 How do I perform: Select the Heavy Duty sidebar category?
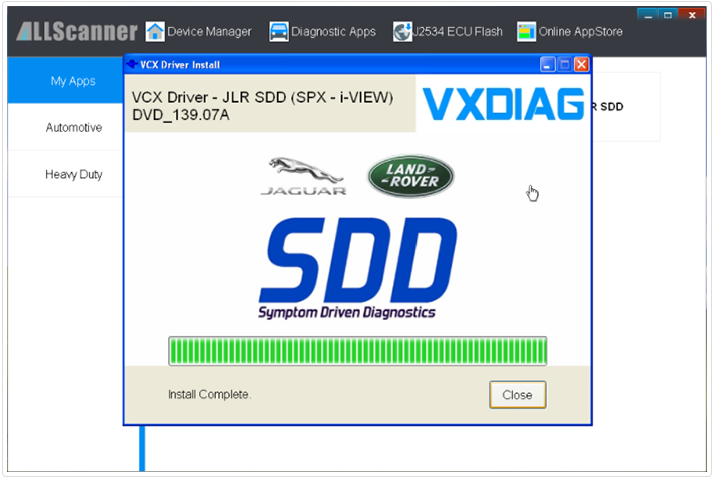coord(66,174)
